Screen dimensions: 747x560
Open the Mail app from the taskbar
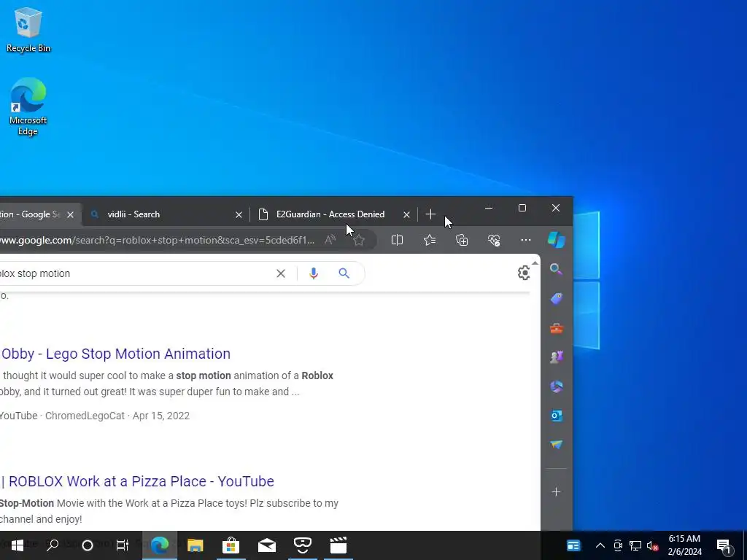pos(267,545)
